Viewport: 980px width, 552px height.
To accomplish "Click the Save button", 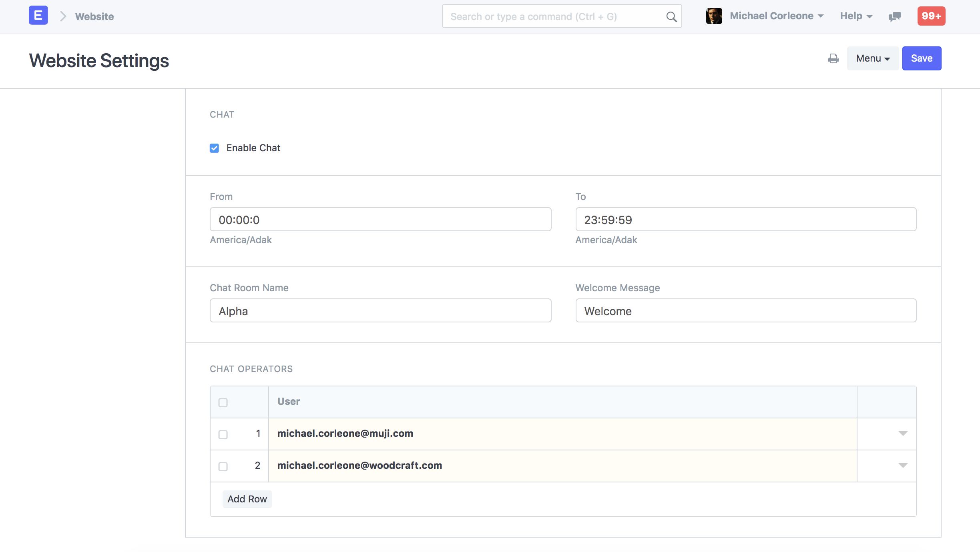I will (x=921, y=58).
